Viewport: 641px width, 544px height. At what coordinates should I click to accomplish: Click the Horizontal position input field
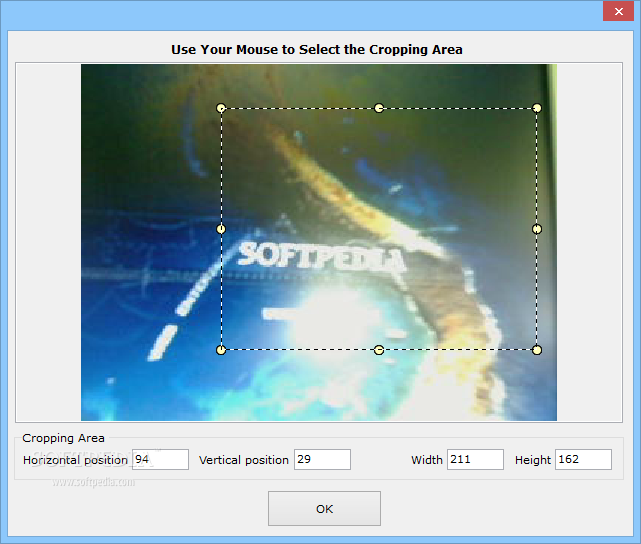click(x=160, y=459)
